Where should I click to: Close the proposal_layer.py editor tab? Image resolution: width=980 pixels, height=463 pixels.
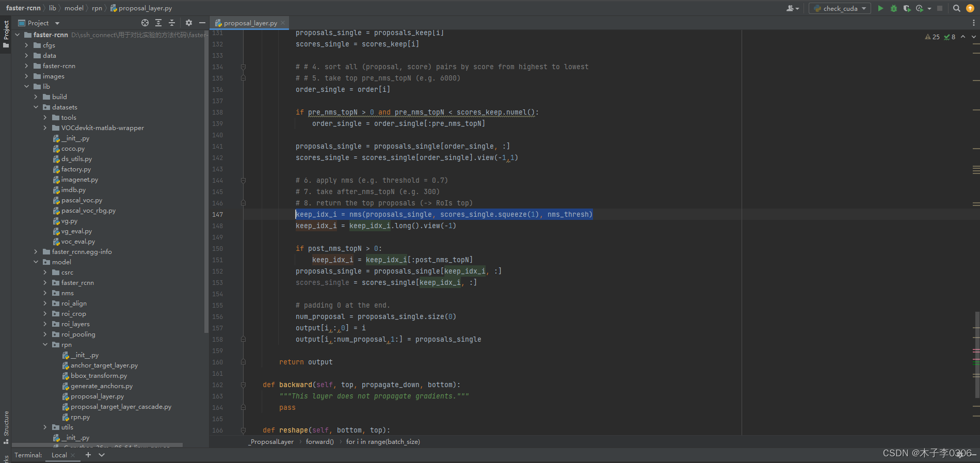click(x=283, y=23)
